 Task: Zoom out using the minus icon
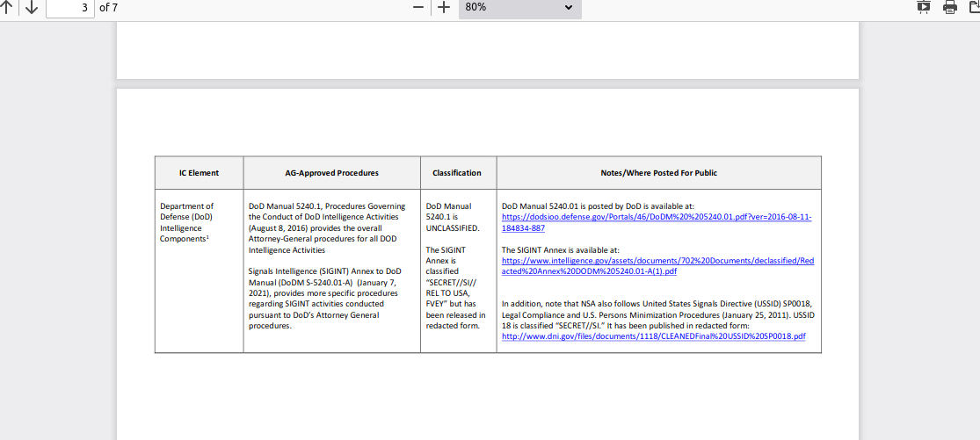coord(418,8)
